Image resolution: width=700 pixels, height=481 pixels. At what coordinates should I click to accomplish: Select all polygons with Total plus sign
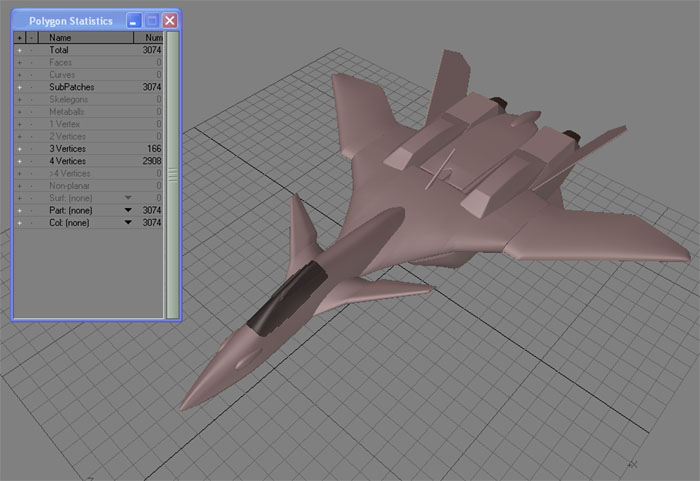tap(20, 50)
